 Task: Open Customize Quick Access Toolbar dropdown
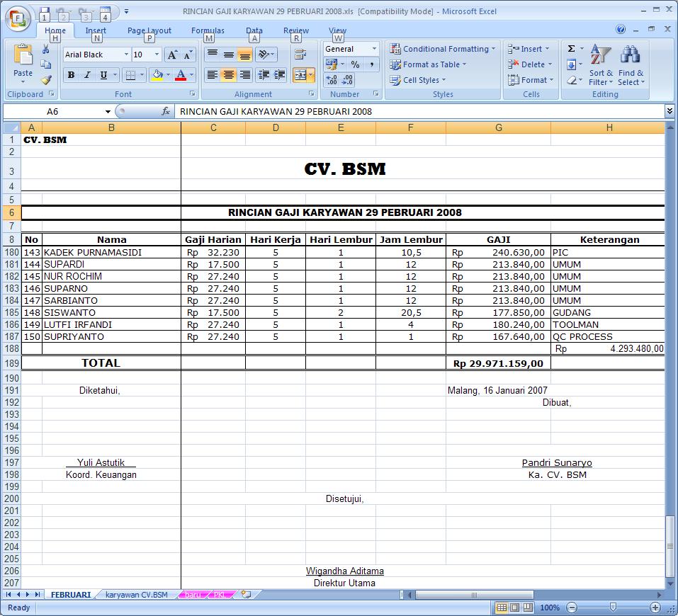click(x=126, y=11)
